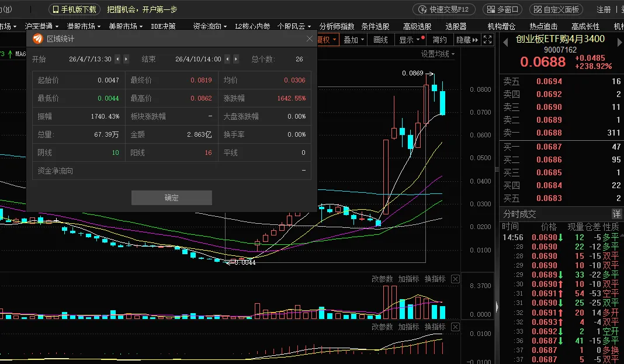Viewport: 624px width, 364px height.
Task: Close the volume indicator sub-panel
Action: (x=455, y=279)
